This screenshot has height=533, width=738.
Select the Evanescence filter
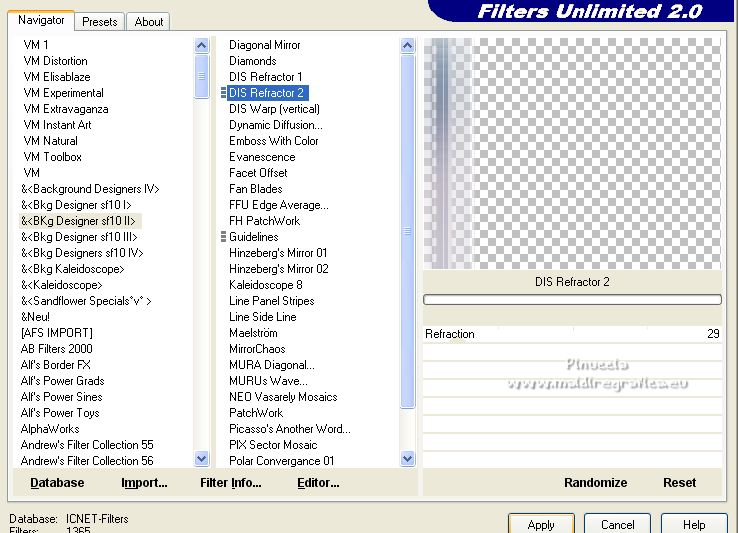pos(262,157)
